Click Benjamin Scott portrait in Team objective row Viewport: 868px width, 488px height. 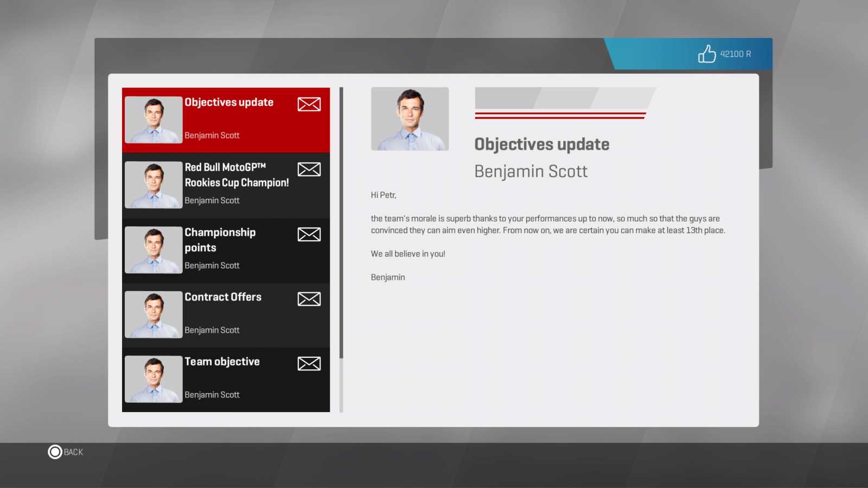[154, 379]
